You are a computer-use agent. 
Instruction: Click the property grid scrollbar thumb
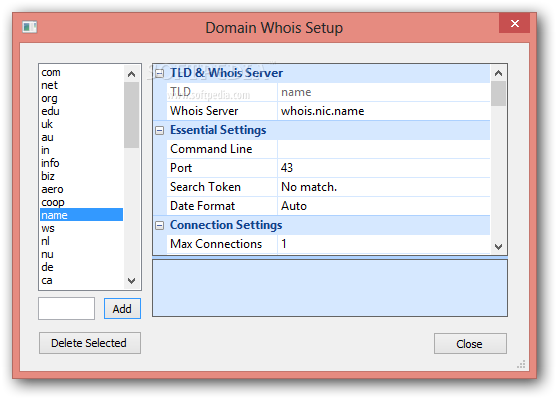[498, 93]
